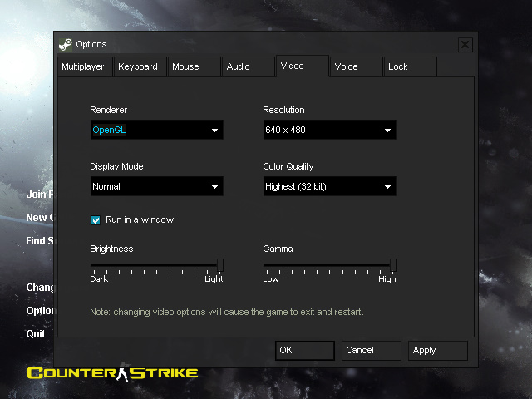532x399 pixels.
Task: Open the Keyboard tab
Action: [138, 66]
